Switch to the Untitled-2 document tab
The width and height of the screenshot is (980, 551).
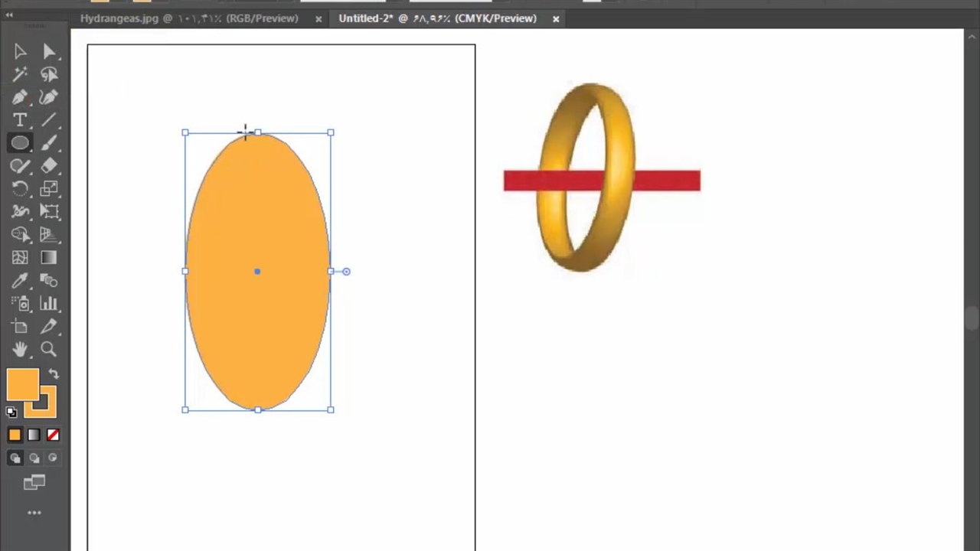pyautogui.click(x=437, y=18)
